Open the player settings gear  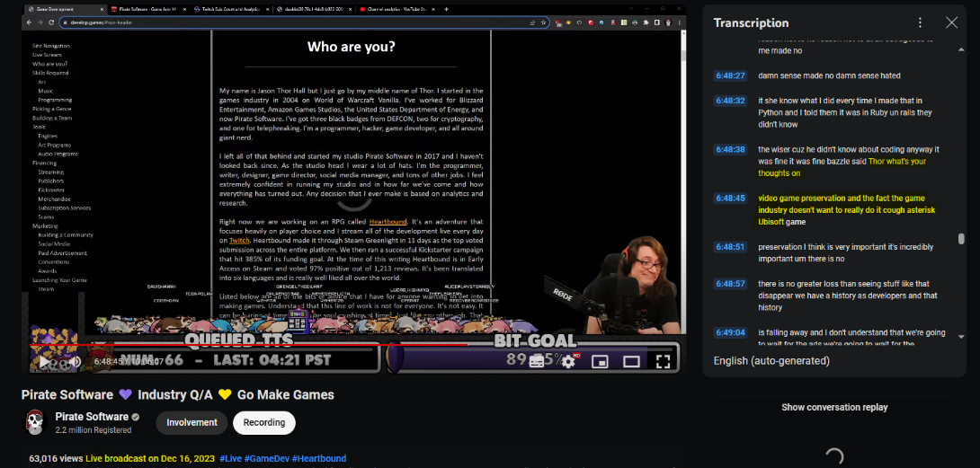point(568,361)
